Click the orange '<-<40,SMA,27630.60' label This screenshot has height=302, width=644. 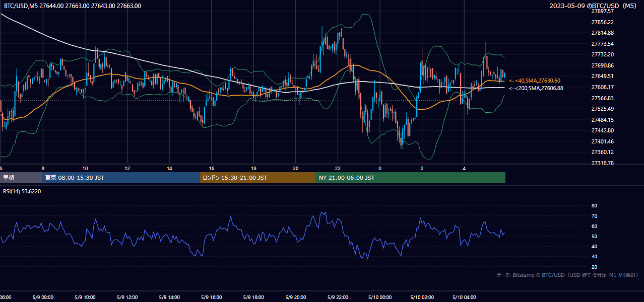point(535,81)
